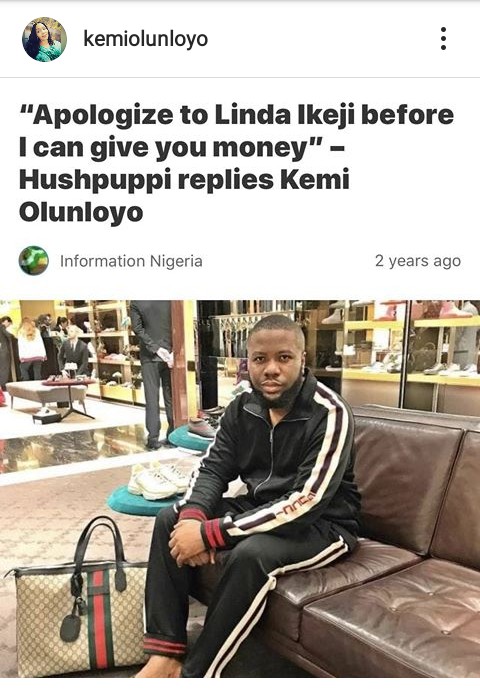Open the Information Nigeria source name
This screenshot has height=693, width=480.
131,261
